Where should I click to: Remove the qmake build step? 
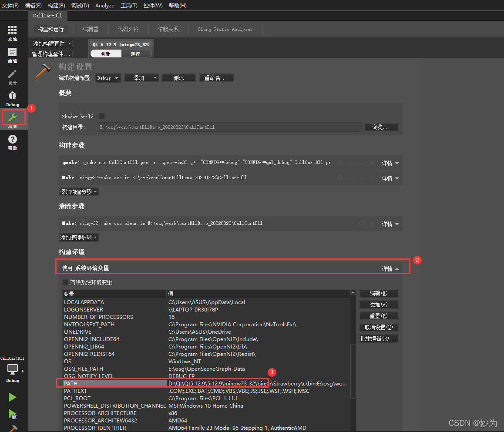[372, 163]
